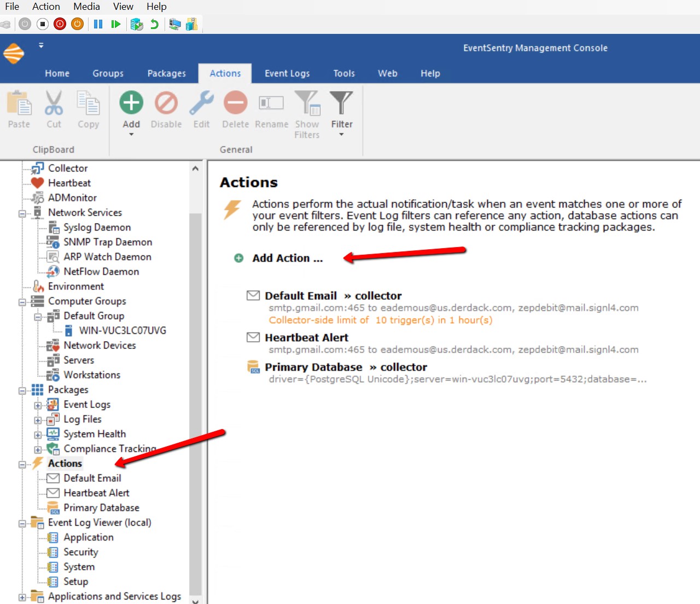Click the Edit wrench icon

[x=201, y=103]
